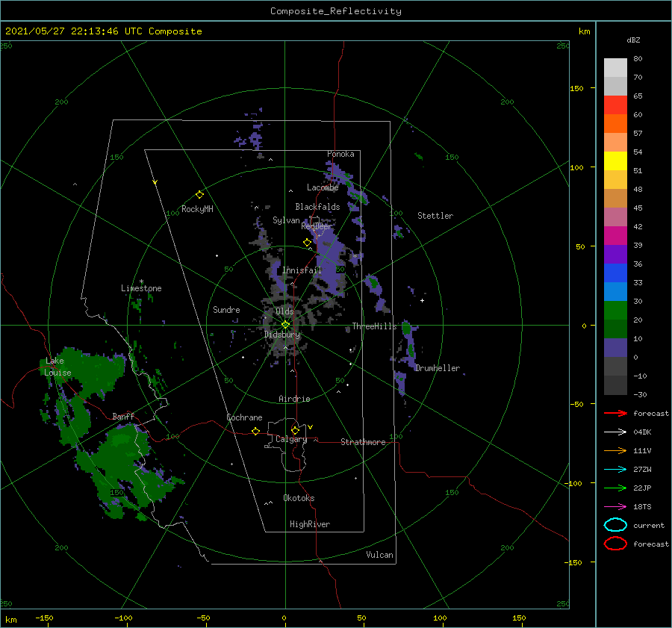The width and height of the screenshot is (672, 628).
Task: Click the red forecast arrow in legend
Action: click(x=615, y=413)
